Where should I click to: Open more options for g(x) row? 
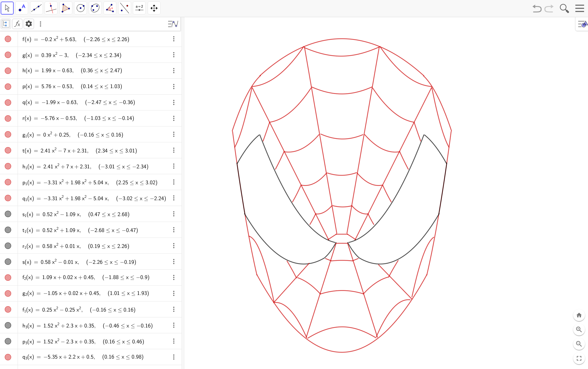tap(174, 55)
